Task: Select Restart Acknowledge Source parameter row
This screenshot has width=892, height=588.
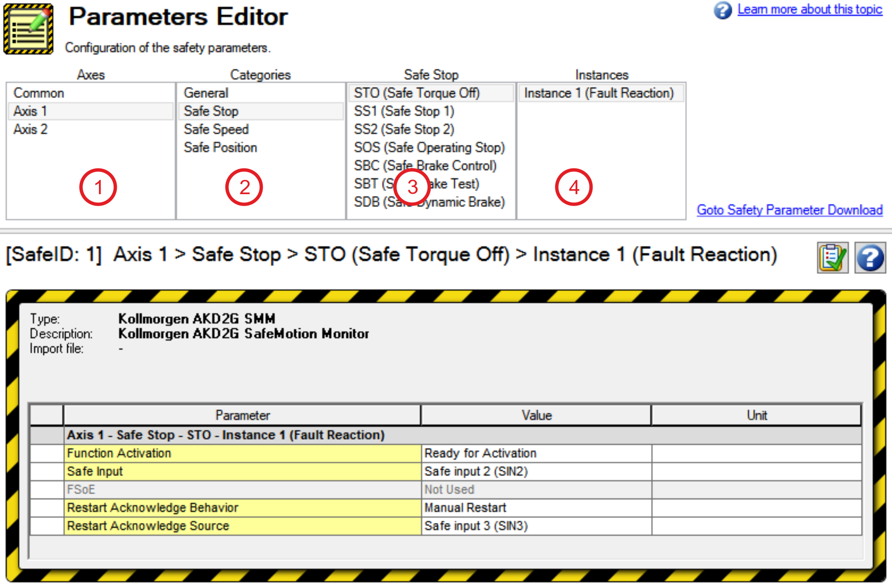Action: coord(242,526)
